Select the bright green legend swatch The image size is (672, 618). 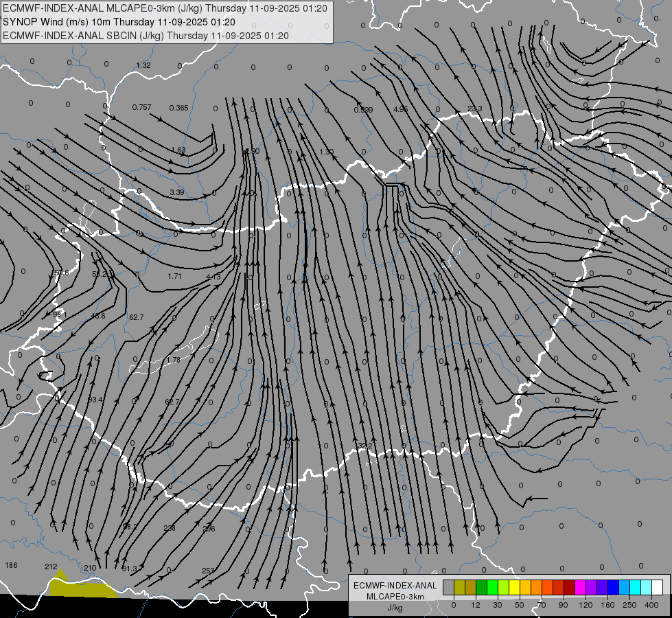[x=493, y=587]
